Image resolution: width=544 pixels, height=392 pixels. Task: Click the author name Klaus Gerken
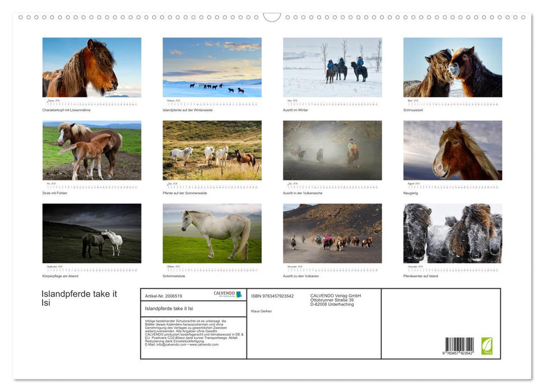coord(261,311)
